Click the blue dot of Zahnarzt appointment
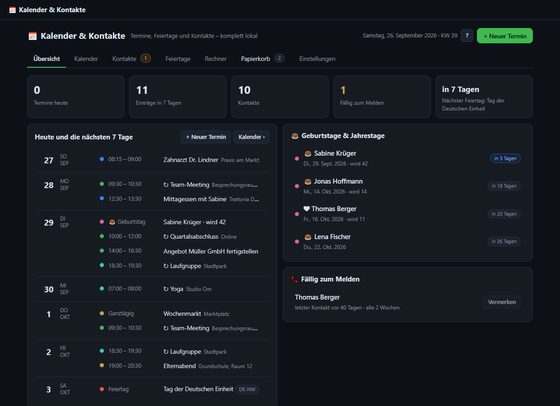 (x=102, y=159)
